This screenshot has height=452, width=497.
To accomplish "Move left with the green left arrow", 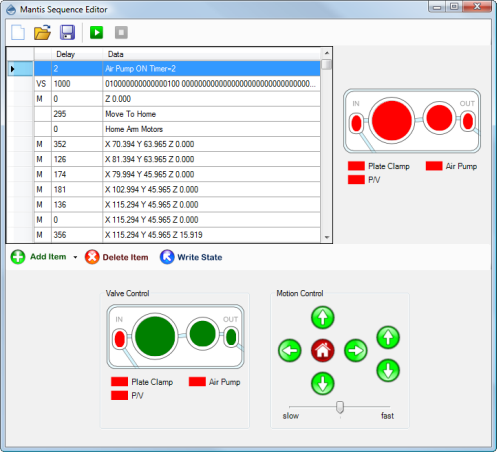I will point(290,351).
